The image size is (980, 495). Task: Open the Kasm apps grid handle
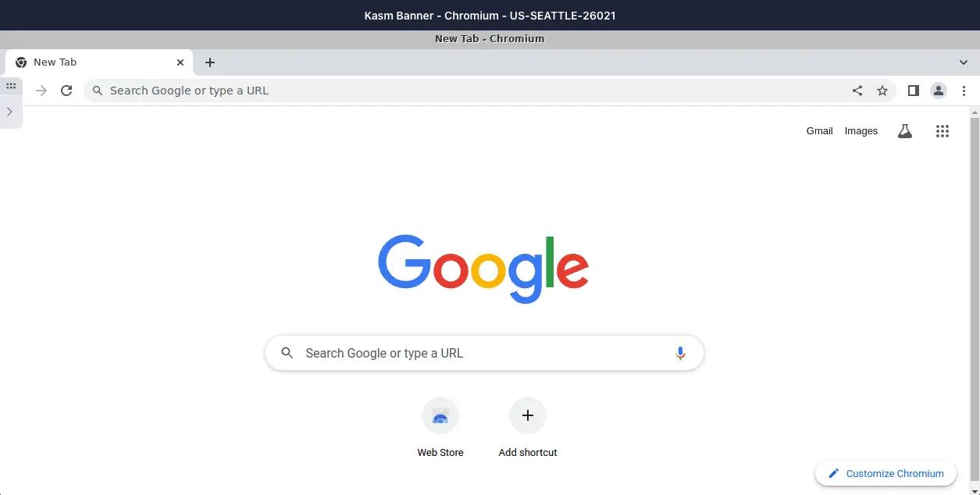point(11,86)
